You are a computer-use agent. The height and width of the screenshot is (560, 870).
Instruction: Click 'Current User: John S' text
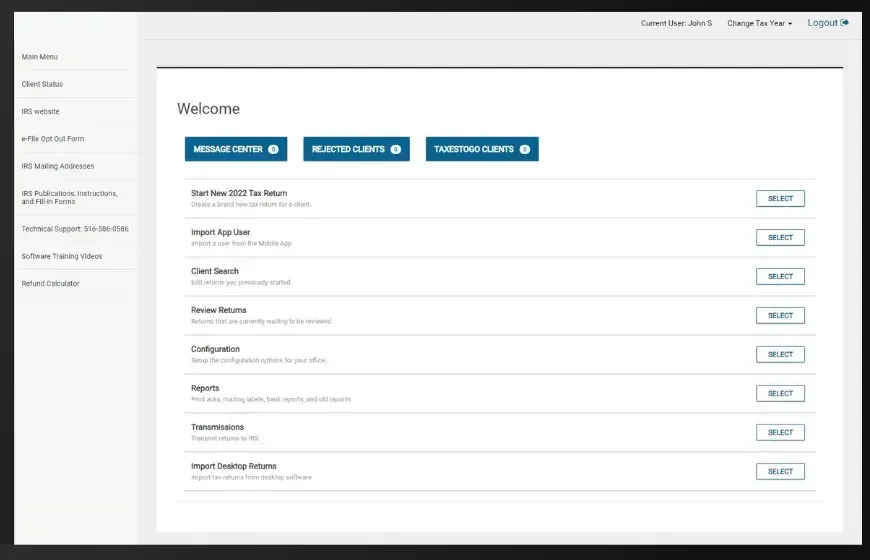(x=676, y=23)
